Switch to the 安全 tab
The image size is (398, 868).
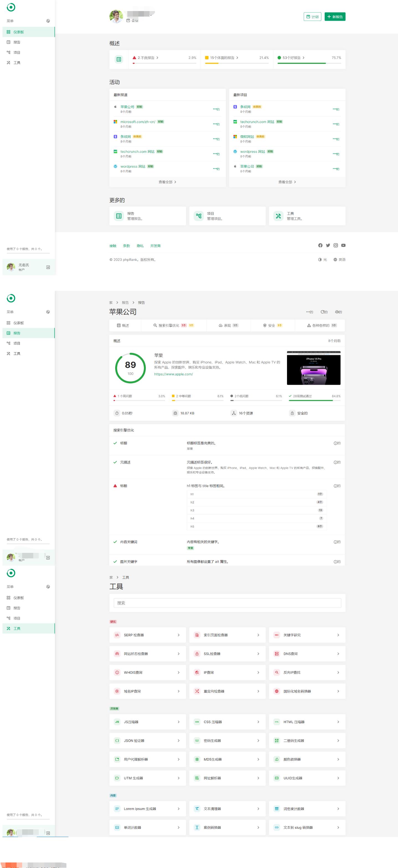tap(272, 326)
